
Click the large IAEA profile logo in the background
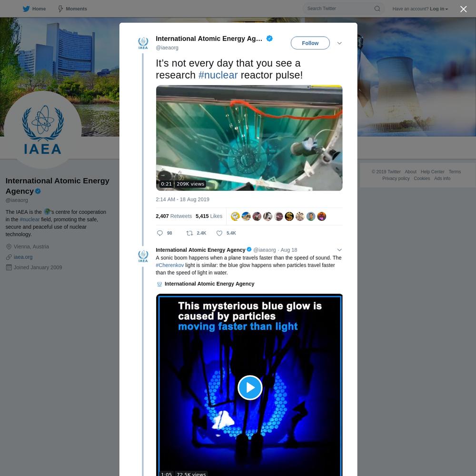point(43,129)
